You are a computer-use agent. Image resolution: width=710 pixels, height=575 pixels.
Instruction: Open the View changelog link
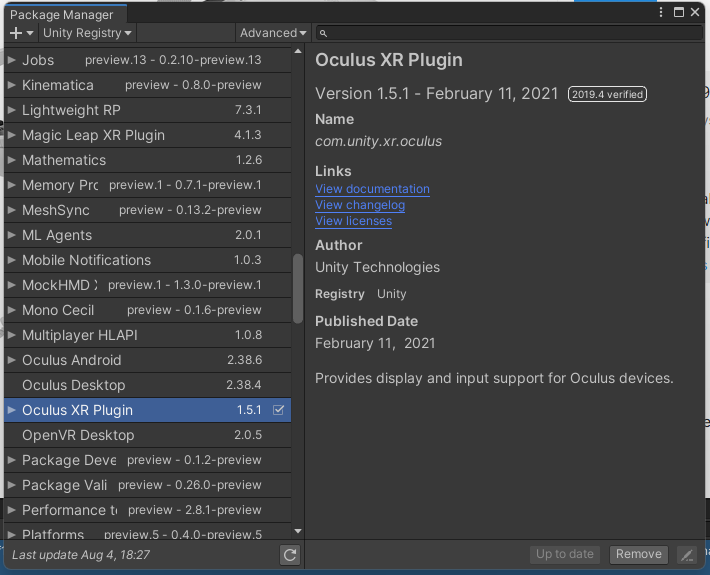(x=360, y=205)
